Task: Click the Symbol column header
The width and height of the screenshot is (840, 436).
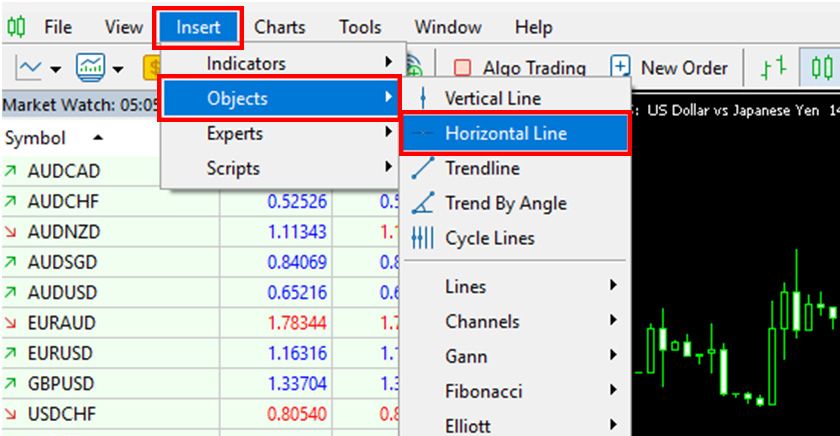Action: click(35, 138)
